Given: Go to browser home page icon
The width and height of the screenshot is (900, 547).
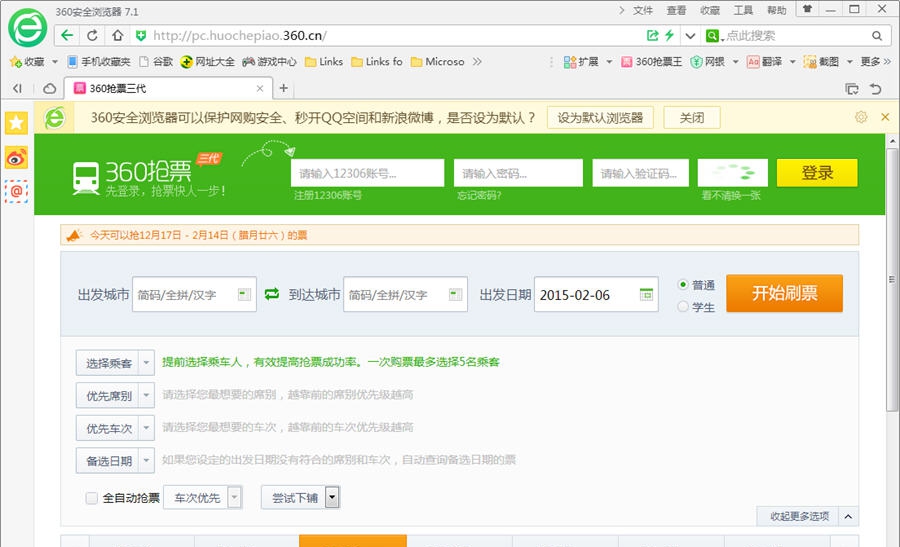Looking at the screenshot, I should click(117, 35).
